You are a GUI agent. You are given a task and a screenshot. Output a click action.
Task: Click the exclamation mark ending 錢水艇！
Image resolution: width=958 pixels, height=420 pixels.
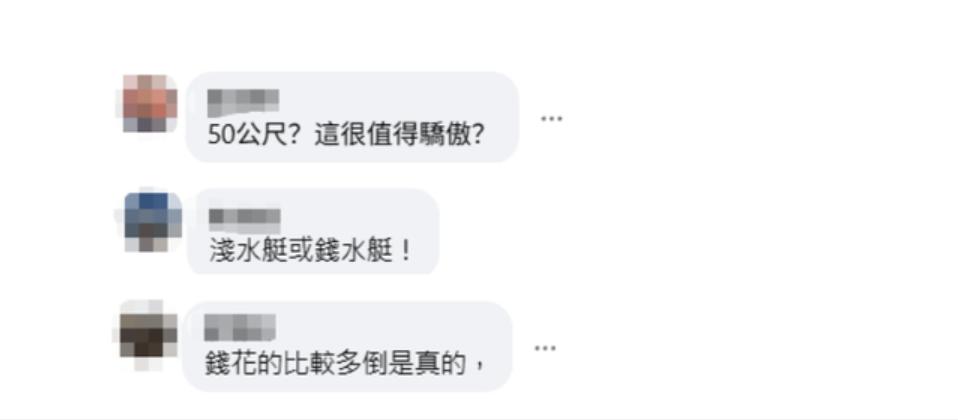[x=405, y=252]
